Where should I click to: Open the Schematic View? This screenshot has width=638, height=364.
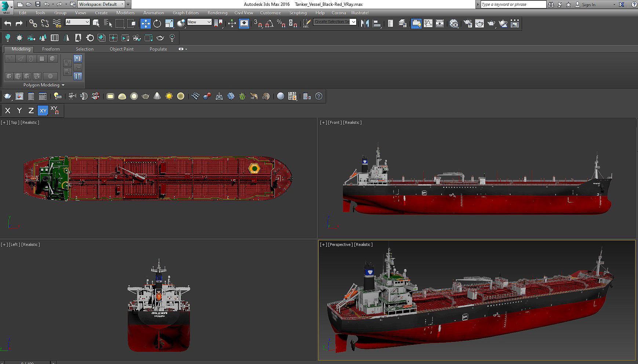click(440, 23)
